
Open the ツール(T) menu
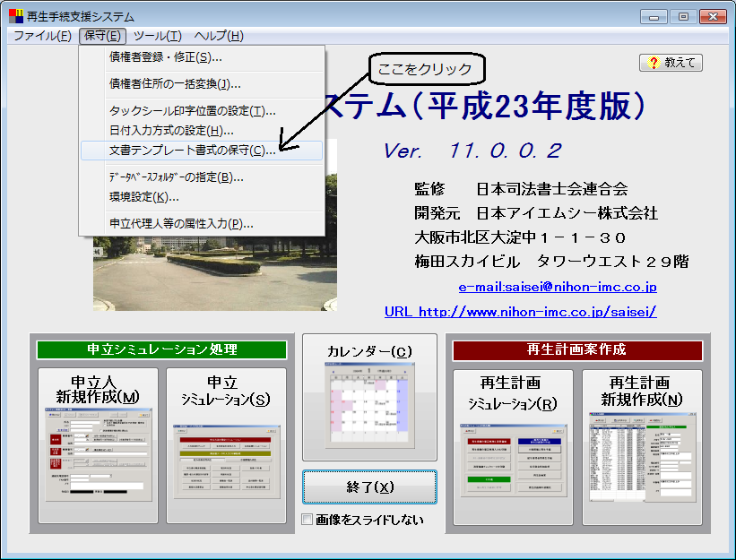tap(157, 36)
